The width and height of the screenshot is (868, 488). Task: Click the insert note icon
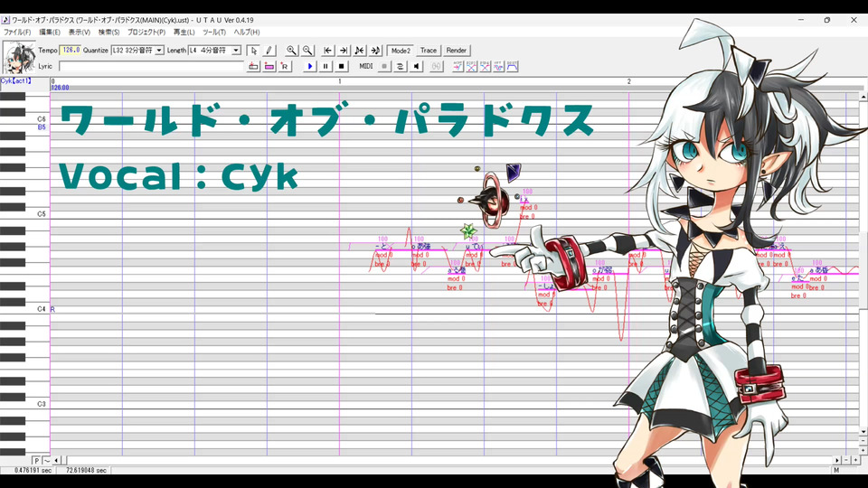(x=253, y=66)
